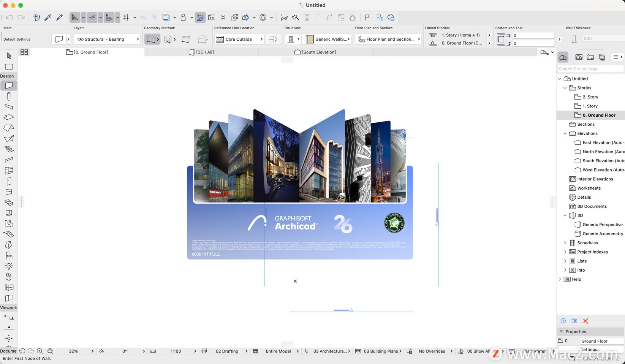
Task: Click the scissors Split icon
Action: (284, 17)
